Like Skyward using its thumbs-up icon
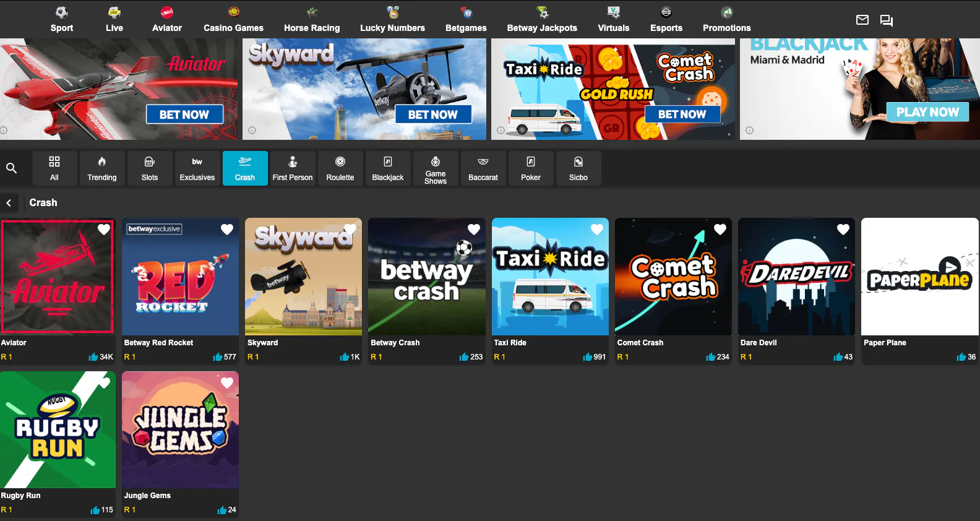Screen dimensions: 980x521 coord(345,357)
